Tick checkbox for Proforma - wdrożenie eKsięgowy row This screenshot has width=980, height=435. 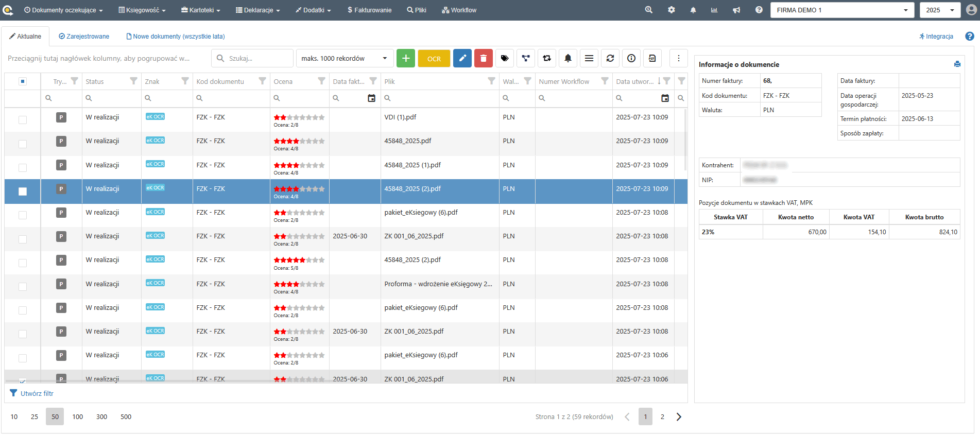click(x=23, y=287)
